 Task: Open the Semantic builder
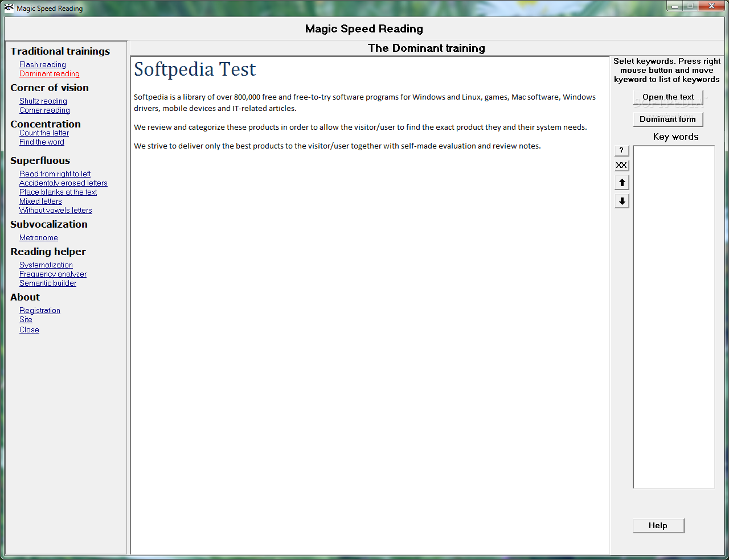pos(48,283)
